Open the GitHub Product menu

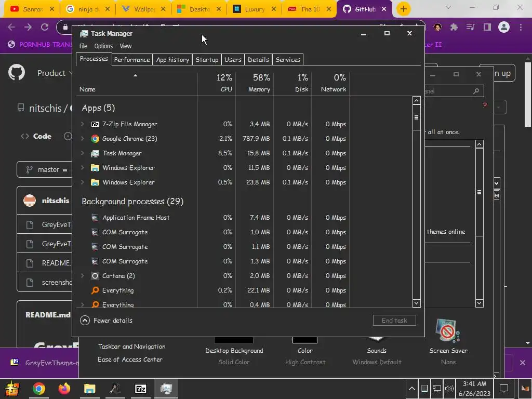tap(55, 73)
